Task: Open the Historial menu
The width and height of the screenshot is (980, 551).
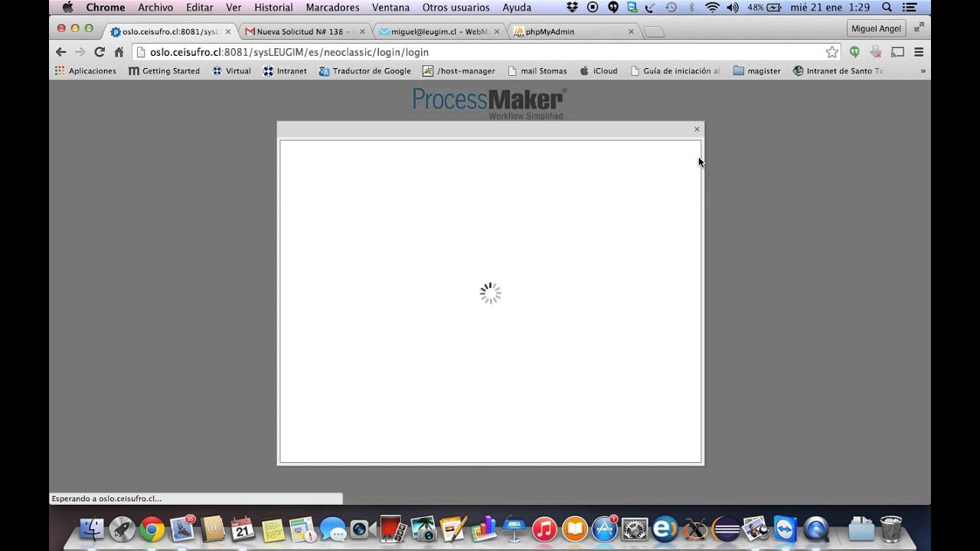Action: point(273,8)
